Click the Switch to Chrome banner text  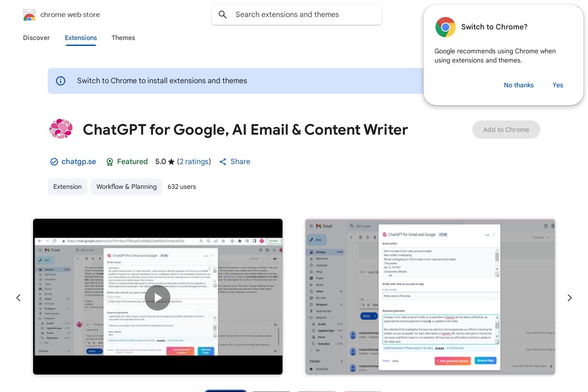tap(162, 81)
